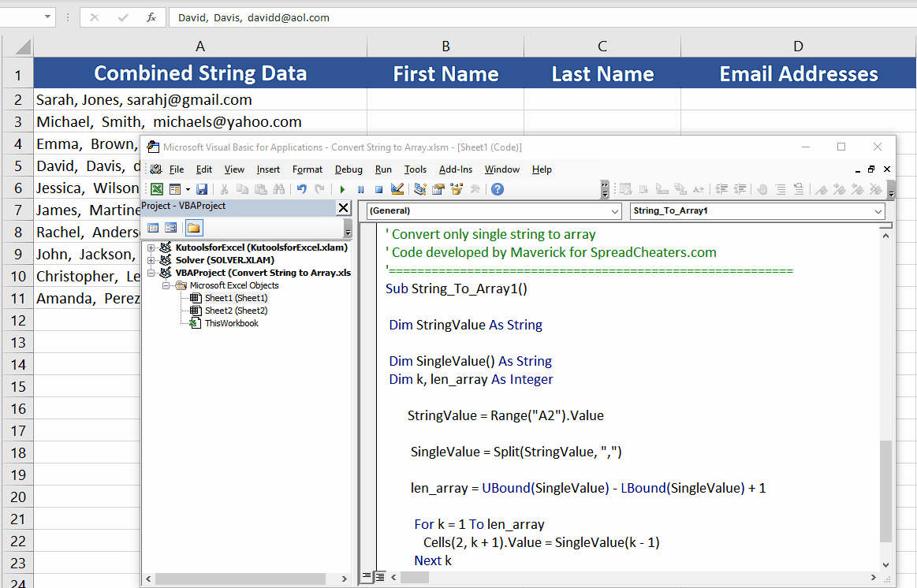The image size is (917, 588).
Task: Select Sheet1 (Sheet1) in project tree
Action: coord(236,298)
